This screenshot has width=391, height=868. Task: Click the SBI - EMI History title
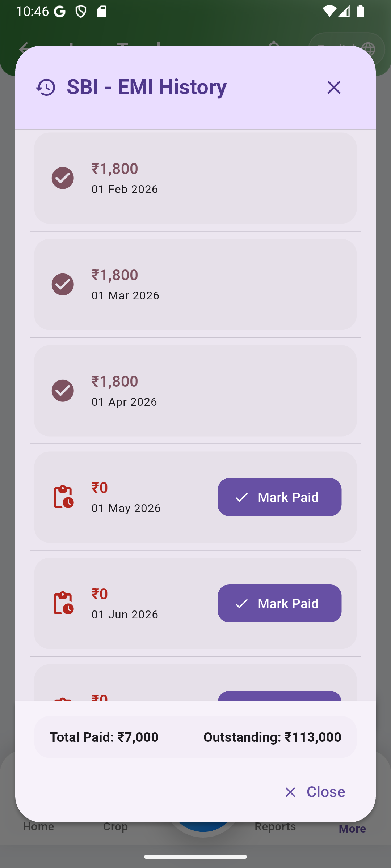pyautogui.click(x=147, y=87)
